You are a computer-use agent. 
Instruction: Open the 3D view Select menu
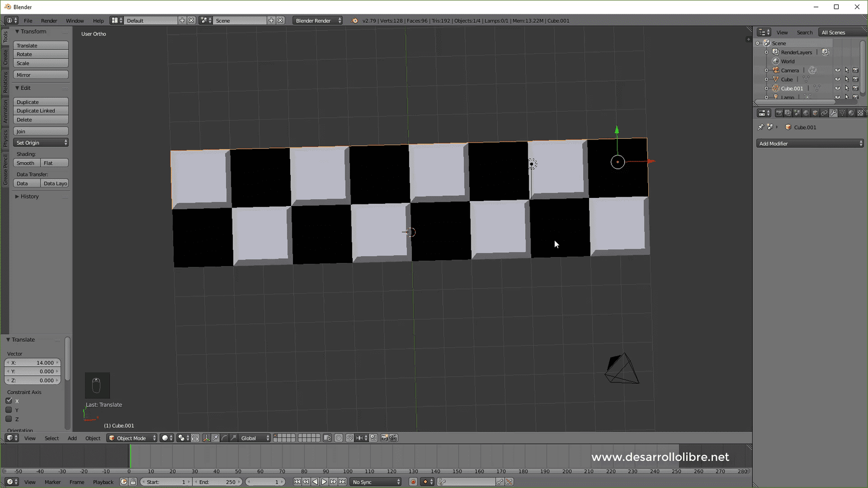pyautogui.click(x=52, y=438)
